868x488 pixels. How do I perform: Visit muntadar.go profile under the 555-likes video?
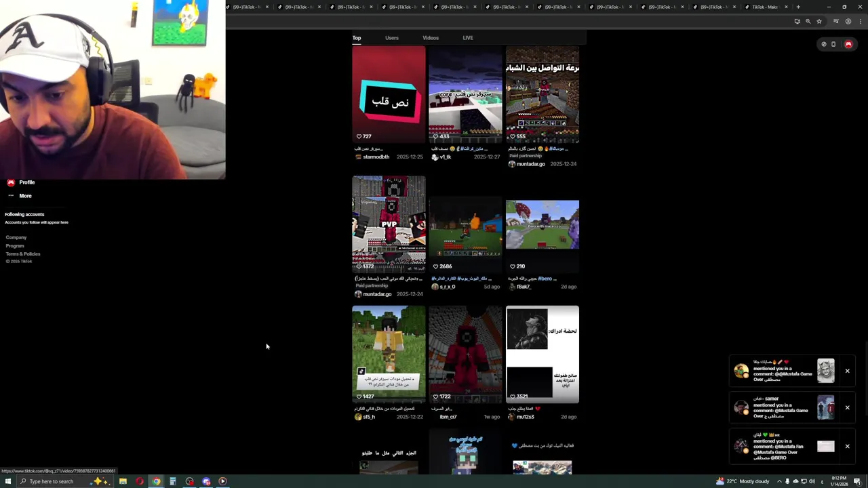pos(530,164)
